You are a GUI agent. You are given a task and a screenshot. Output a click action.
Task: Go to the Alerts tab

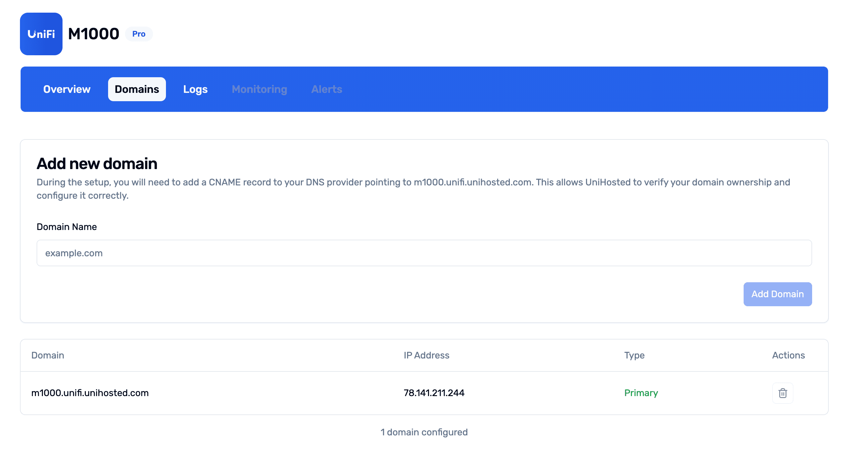(x=327, y=90)
